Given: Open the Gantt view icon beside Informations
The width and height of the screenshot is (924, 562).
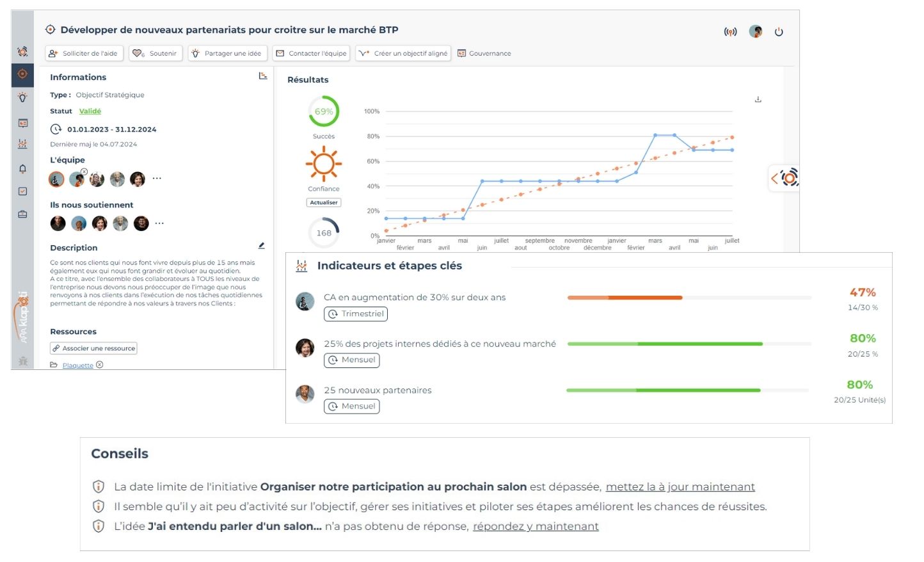Looking at the screenshot, I should click(x=263, y=76).
